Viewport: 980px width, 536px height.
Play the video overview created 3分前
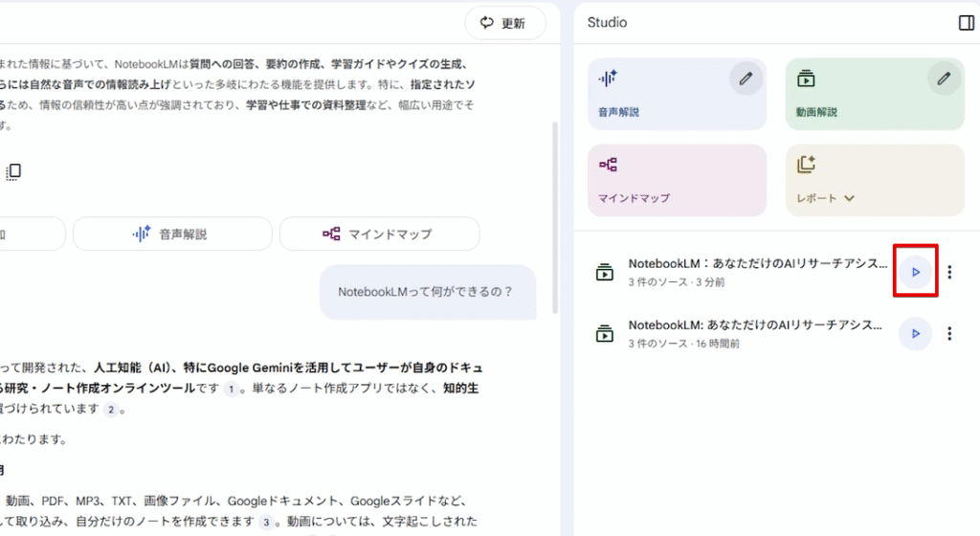[915, 273]
